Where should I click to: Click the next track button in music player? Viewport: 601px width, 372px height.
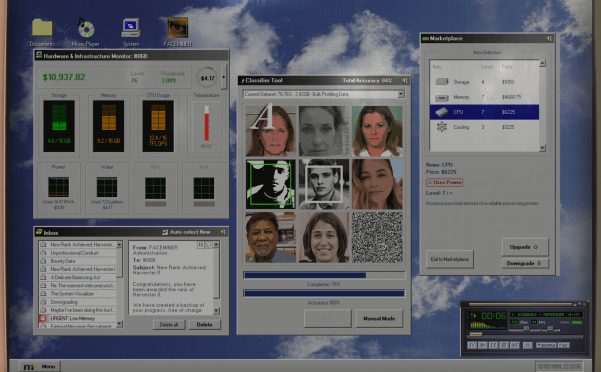pyautogui.click(x=515, y=345)
